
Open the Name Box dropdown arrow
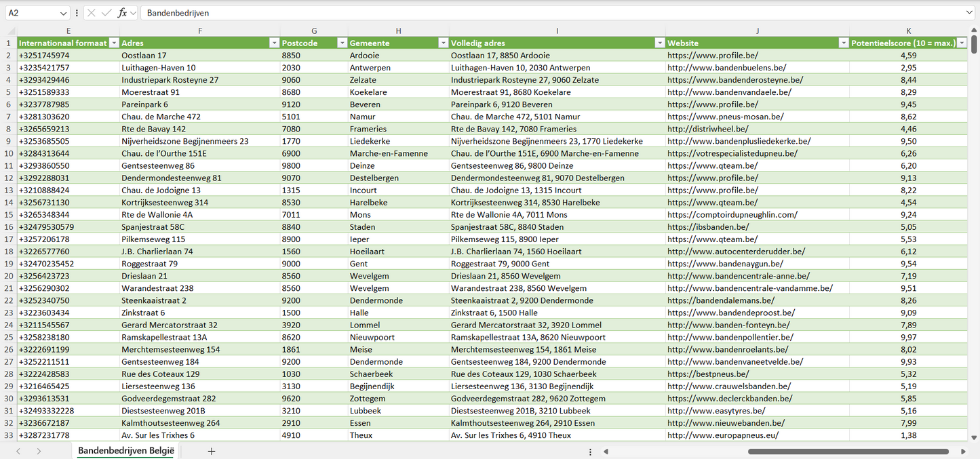pos(64,13)
